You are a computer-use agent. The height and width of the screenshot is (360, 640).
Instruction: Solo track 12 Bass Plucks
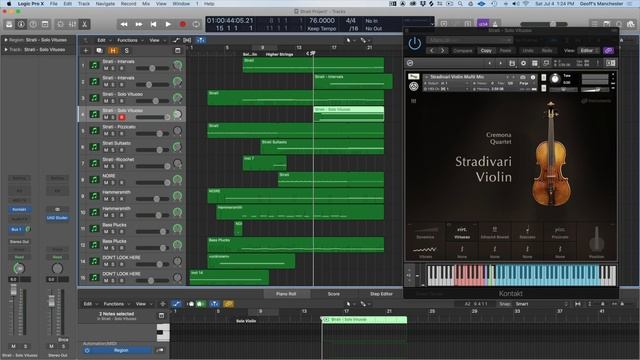click(113, 248)
